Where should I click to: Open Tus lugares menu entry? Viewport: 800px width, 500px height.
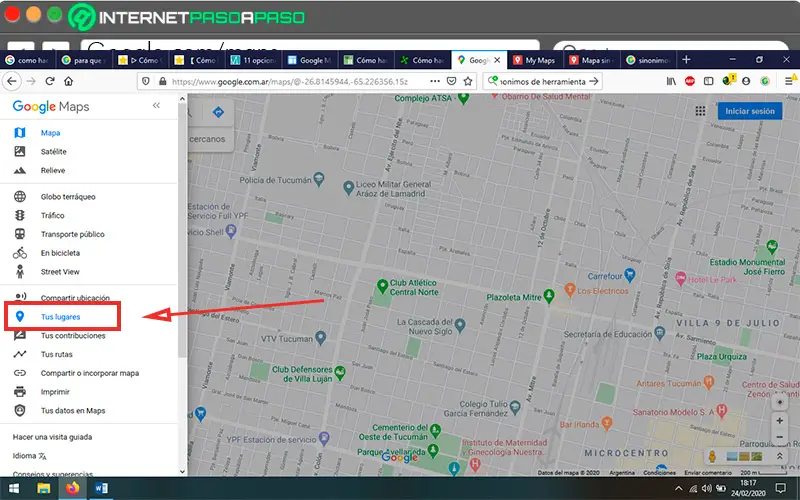62,316
